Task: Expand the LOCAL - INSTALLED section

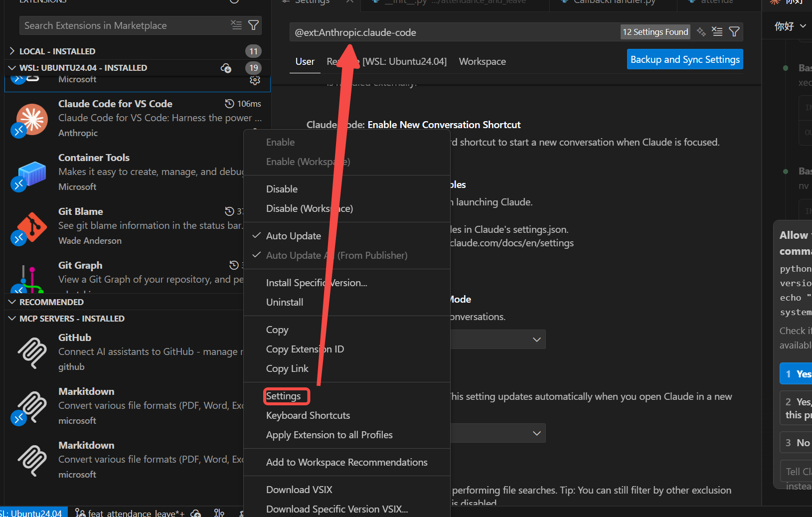Action: click(12, 51)
